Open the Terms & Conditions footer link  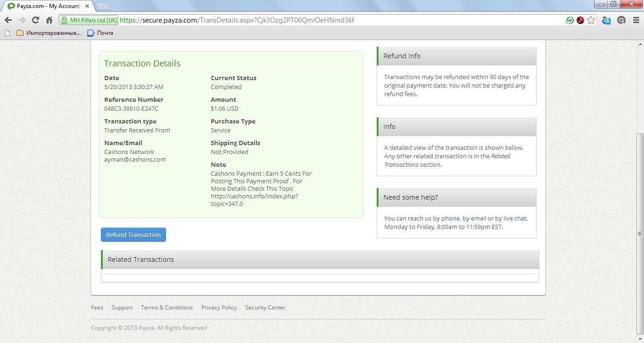[167, 308]
